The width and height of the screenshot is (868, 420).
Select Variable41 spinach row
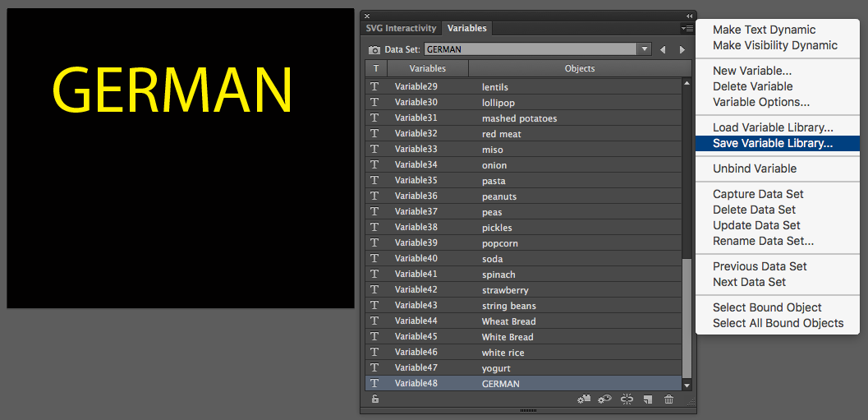tap(523, 275)
